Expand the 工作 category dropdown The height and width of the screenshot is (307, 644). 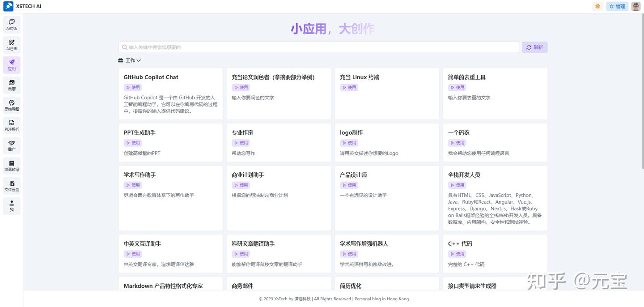tap(130, 60)
